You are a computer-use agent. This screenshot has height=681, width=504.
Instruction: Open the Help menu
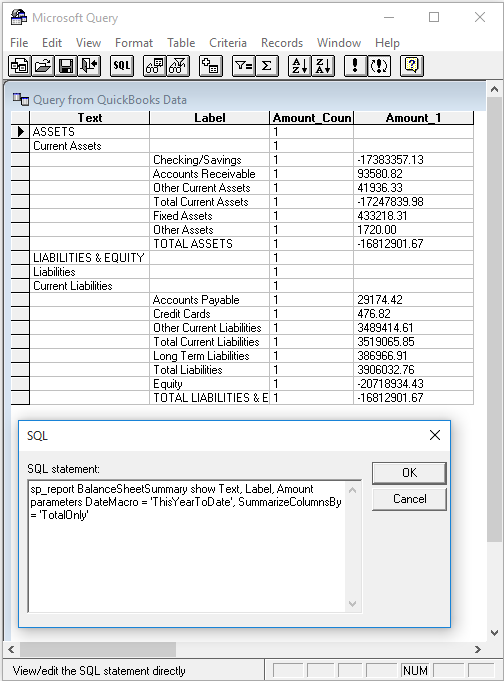[x=387, y=43]
